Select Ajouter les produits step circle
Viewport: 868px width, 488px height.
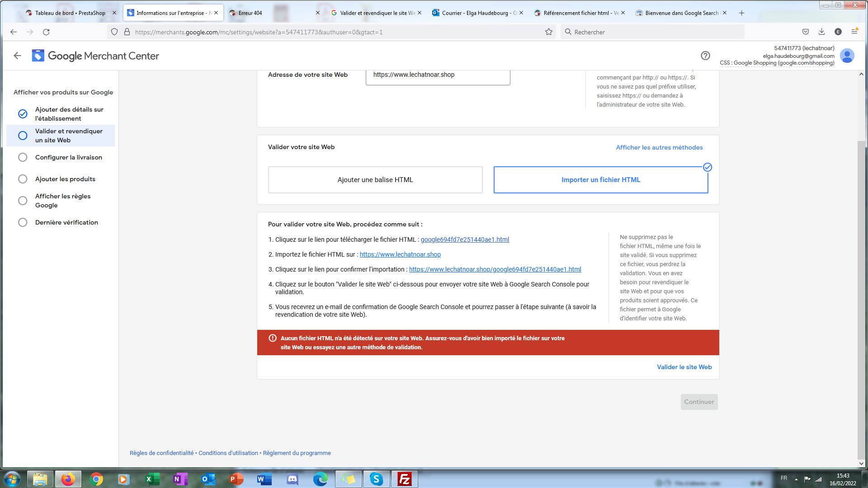click(23, 179)
